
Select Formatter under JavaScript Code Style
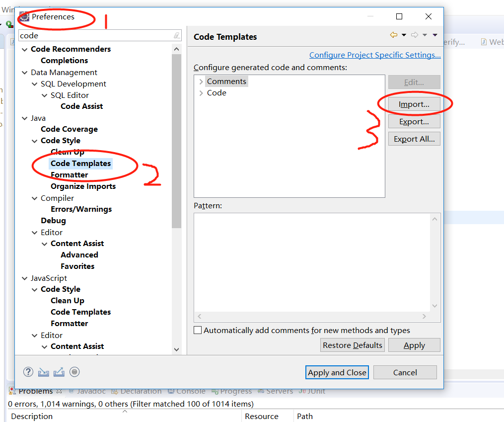click(69, 323)
